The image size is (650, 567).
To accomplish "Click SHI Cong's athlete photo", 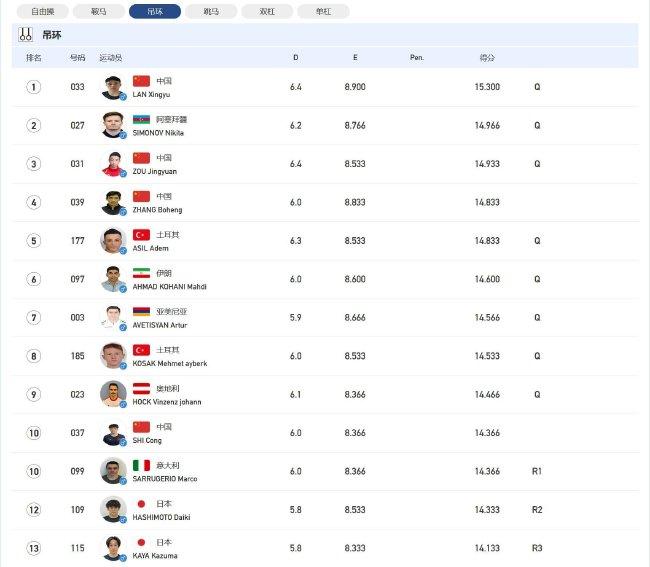I will [x=113, y=433].
